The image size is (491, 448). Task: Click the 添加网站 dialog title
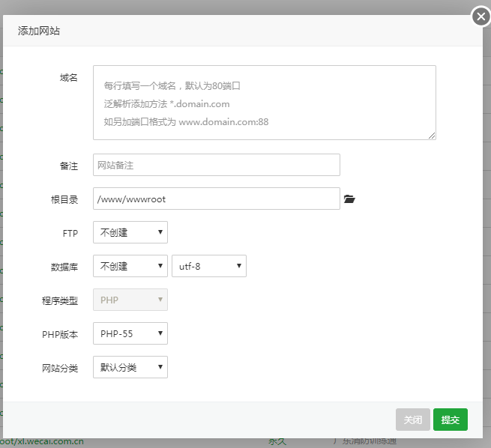38,31
